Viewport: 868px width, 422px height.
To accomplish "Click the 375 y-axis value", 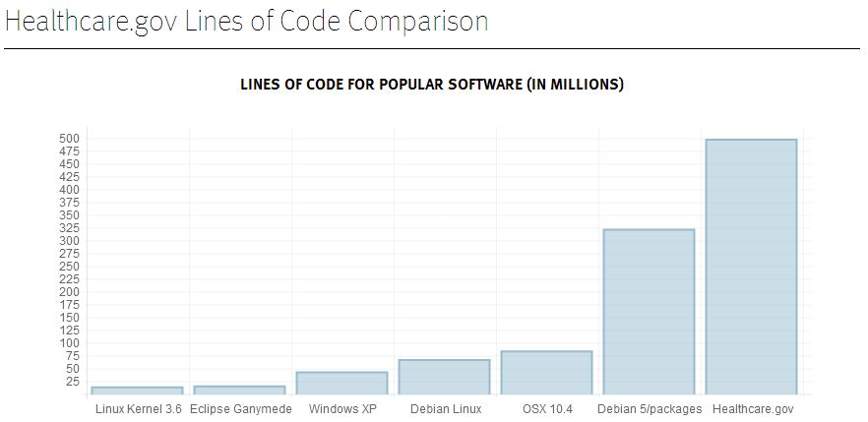I will (70, 203).
